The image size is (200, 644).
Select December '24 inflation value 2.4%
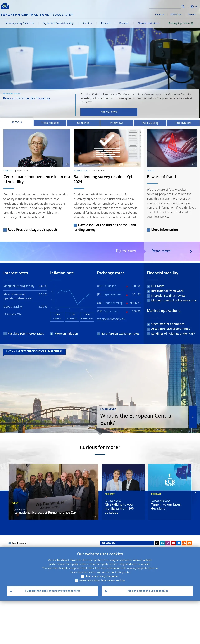pos(87,316)
